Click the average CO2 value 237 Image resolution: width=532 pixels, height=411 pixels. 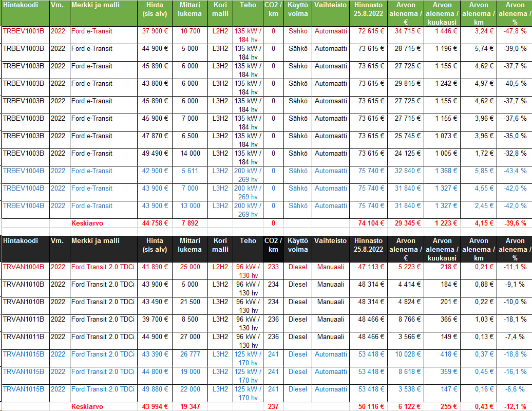click(x=274, y=406)
